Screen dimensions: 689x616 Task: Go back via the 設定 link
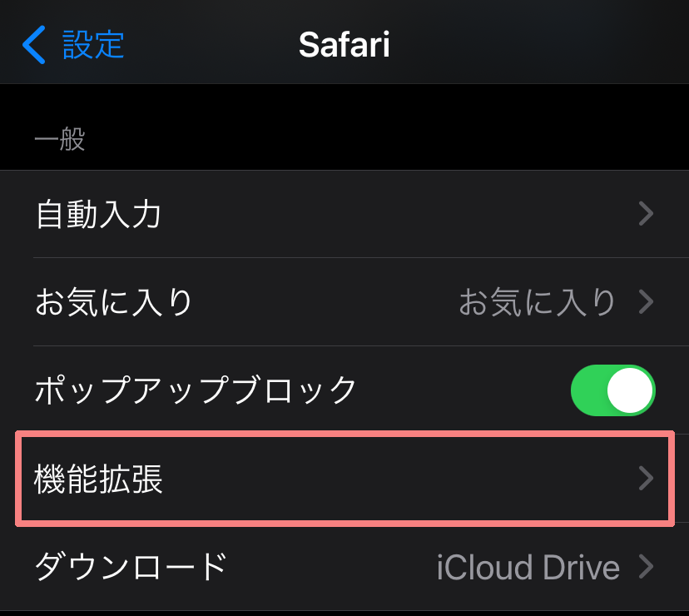click(x=93, y=44)
